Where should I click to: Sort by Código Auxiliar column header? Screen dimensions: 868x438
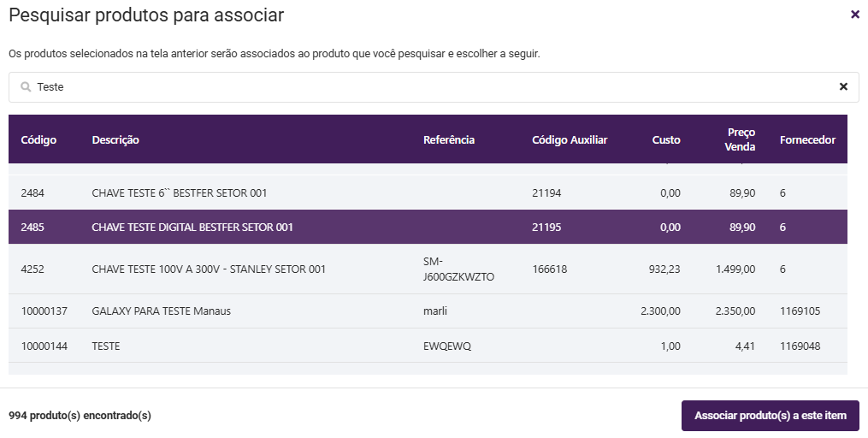[570, 139]
